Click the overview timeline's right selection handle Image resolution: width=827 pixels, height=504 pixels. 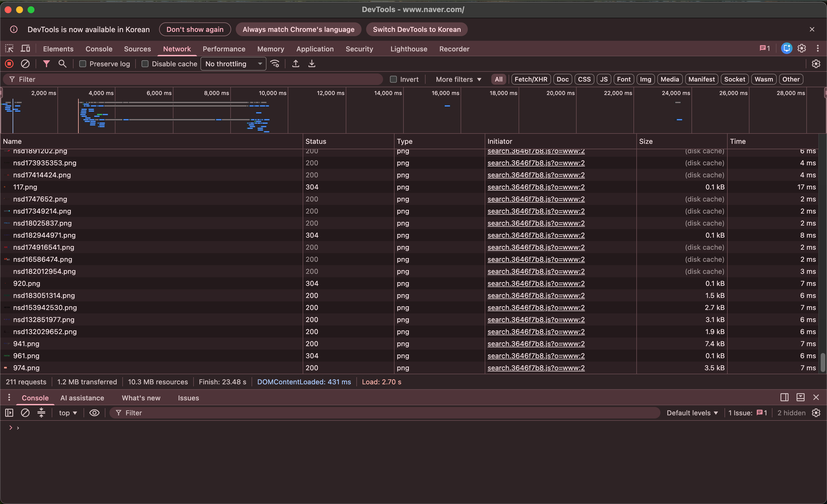click(825, 92)
